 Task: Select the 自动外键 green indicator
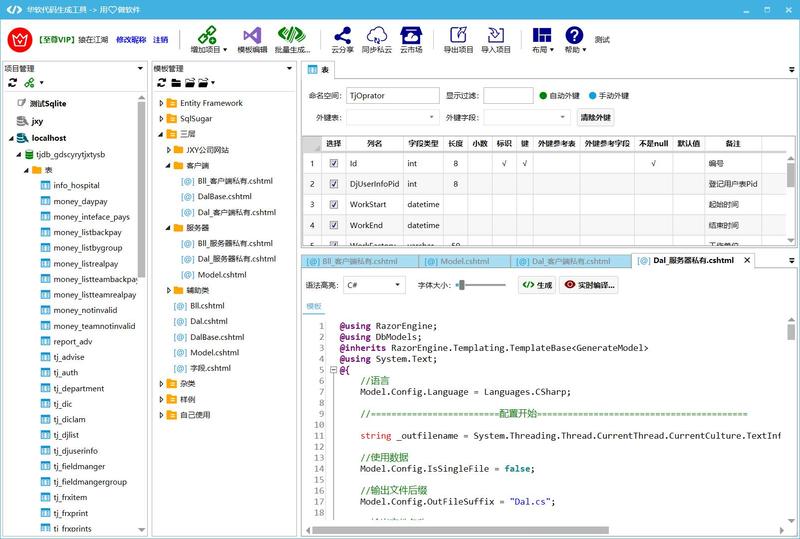pos(543,95)
